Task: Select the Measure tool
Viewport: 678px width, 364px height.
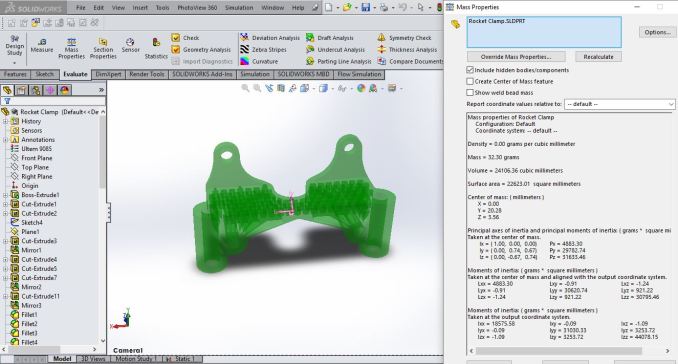Action: tap(42, 45)
